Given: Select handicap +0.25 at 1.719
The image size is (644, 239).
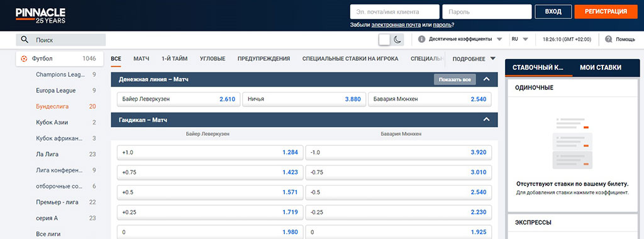Looking at the screenshot, I should [210, 213].
